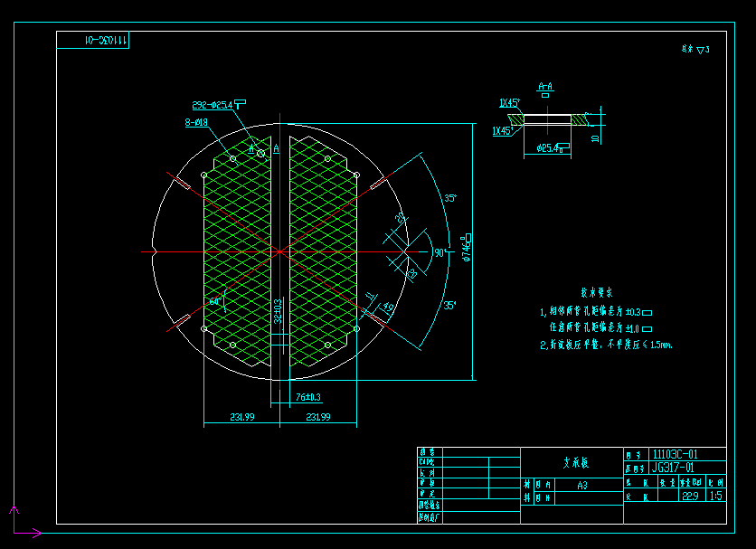Select the Ø746 diameter dimension text
Viewport: 756px width, 549px height.
(467, 248)
